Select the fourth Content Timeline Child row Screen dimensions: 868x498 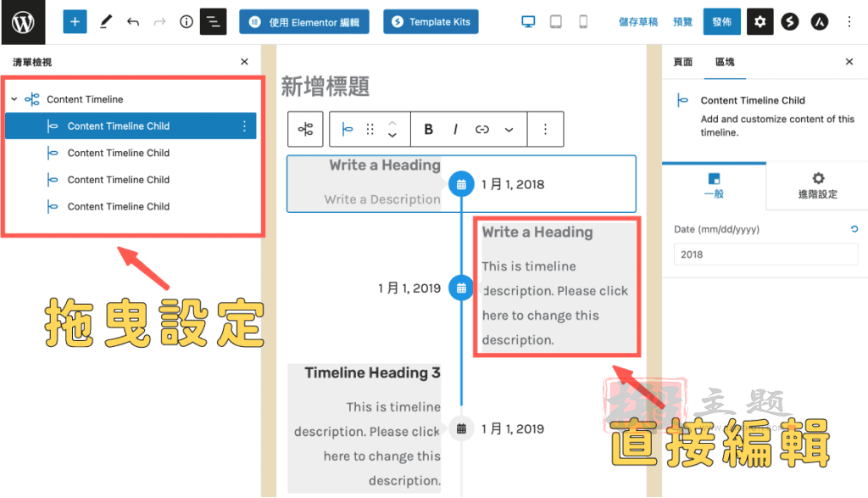pyautogui.click(x=131, y=206)
